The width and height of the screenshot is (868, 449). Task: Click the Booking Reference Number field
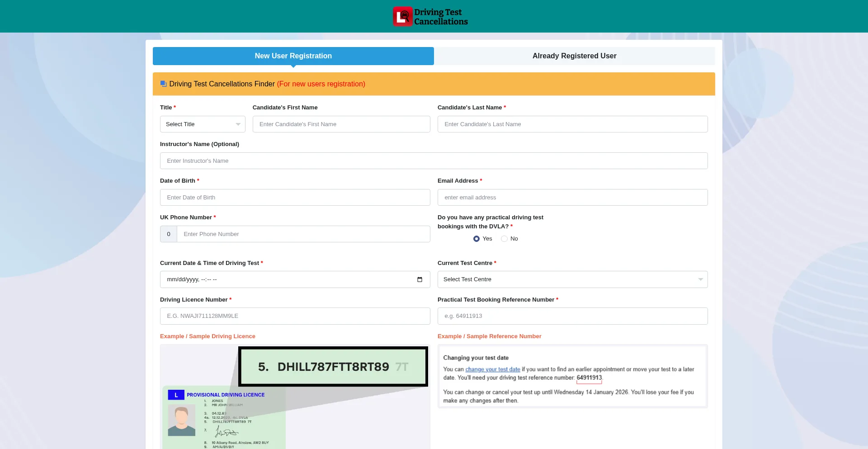point(573,316)
